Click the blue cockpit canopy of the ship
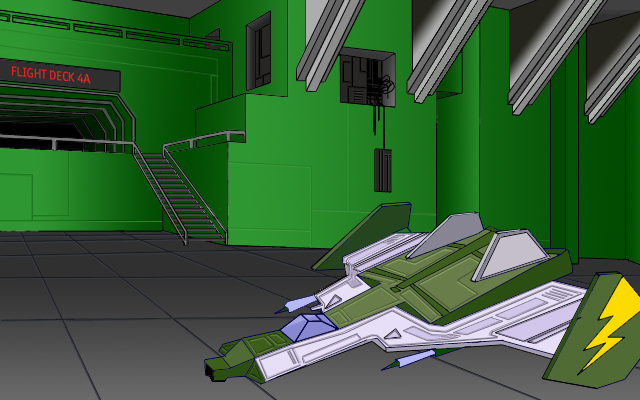The width and height of the screenshot is (640, 400). click(x=307, y=325)
